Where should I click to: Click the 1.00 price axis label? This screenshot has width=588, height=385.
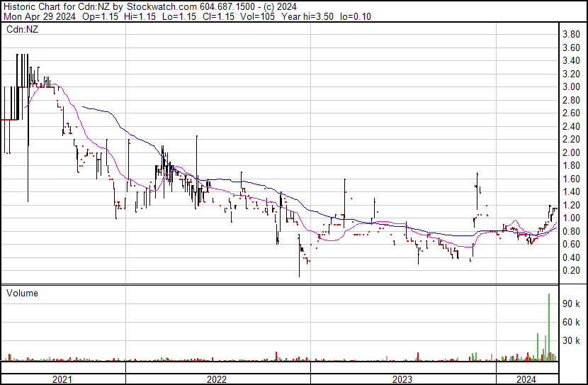[x=571, y=218]
